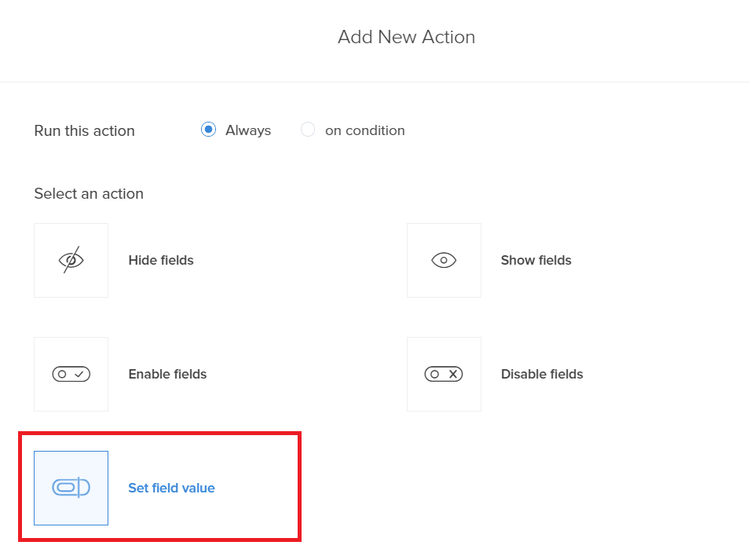Click the X mark inside Disable fields icon
Image resolution: width=750 pixels, height=560 pixels.
pyautogui.click(x=453, y=375)
